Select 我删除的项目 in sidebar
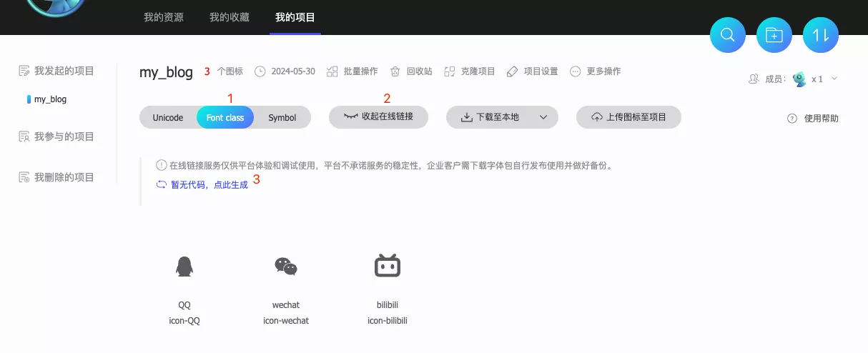This screenshot has height=353, width=868. point(57,177)
